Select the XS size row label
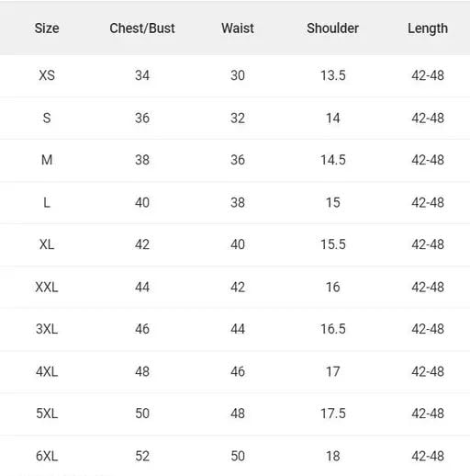Image resolution: width=470 pixels, height=476 pixels. point(47,75)
